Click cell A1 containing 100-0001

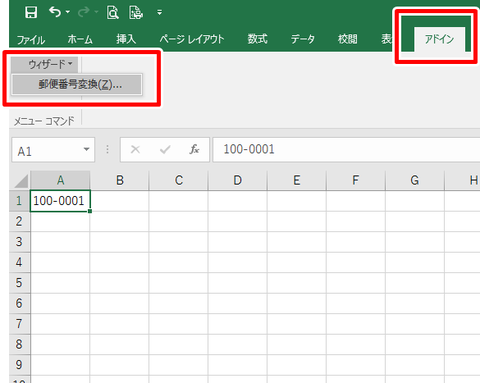pyautogui.click(x=60, y=201)
